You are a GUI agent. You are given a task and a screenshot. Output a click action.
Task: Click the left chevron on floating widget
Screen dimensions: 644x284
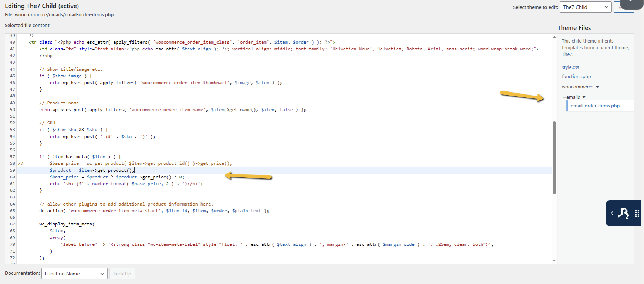[x=612, y=213]
